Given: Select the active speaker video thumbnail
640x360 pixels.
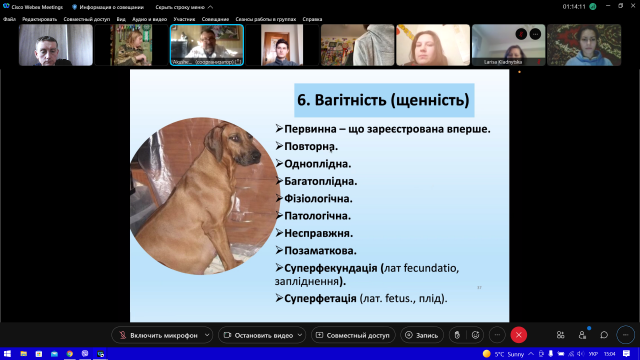Looking at the screenshot, I should tap(207, 45).
